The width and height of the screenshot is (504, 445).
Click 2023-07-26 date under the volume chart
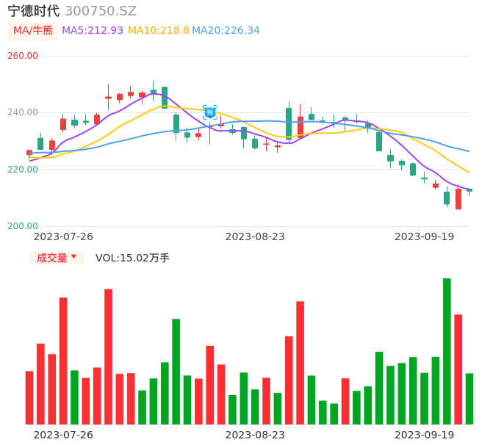tap(63, 435)
